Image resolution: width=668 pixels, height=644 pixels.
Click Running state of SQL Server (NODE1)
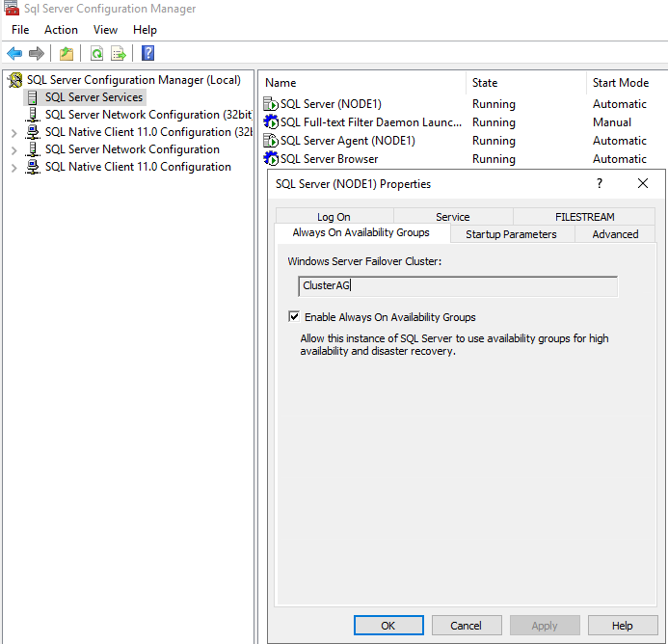tap(494, 104)
